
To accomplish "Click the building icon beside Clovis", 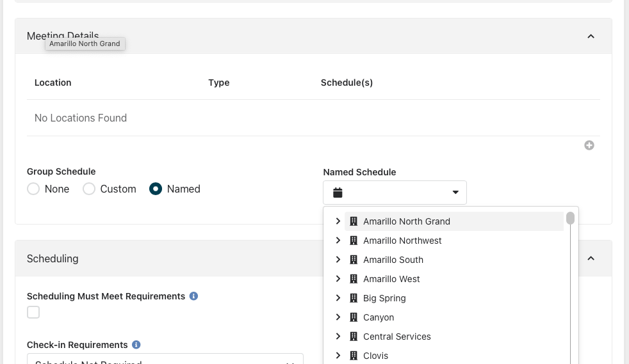I will point(353,356).
